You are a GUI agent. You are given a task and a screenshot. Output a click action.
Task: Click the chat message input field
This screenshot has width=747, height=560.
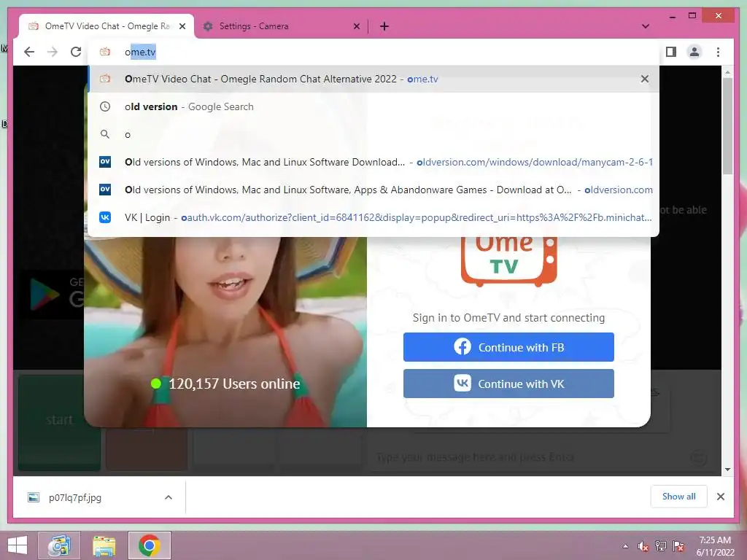[x=524, y=457]
